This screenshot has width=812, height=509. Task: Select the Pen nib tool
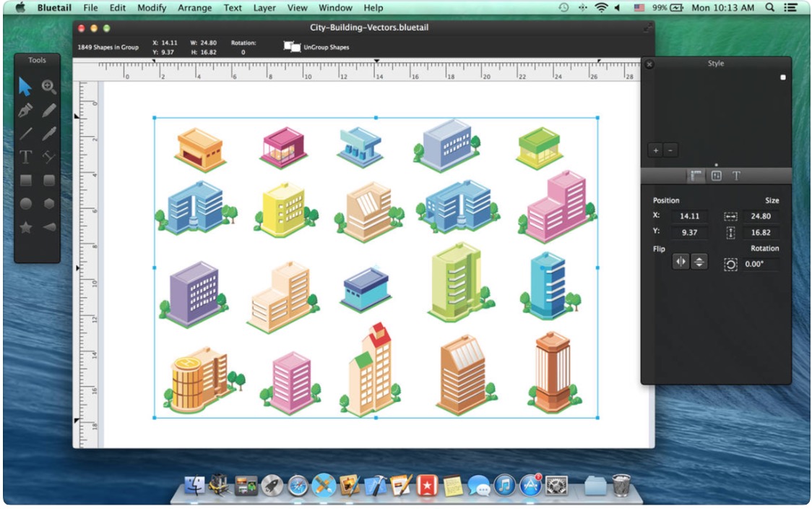coord(25,111)
